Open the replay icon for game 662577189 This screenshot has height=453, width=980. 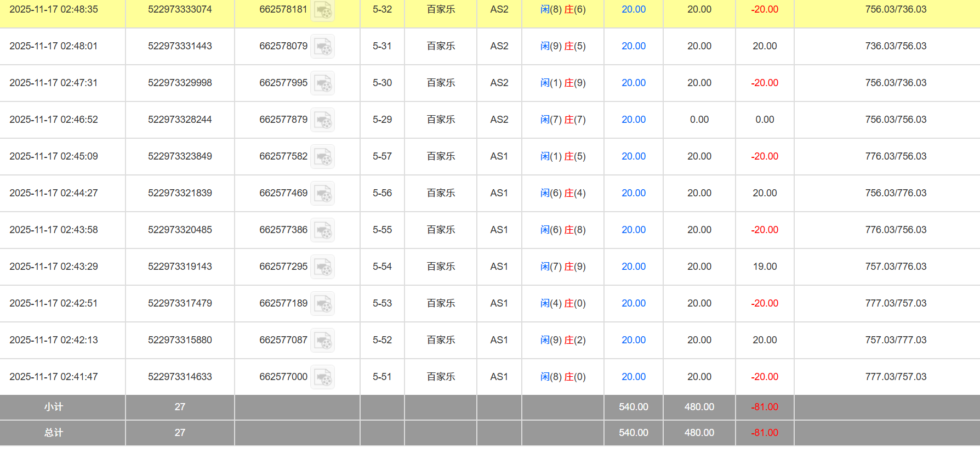[323, 304]
